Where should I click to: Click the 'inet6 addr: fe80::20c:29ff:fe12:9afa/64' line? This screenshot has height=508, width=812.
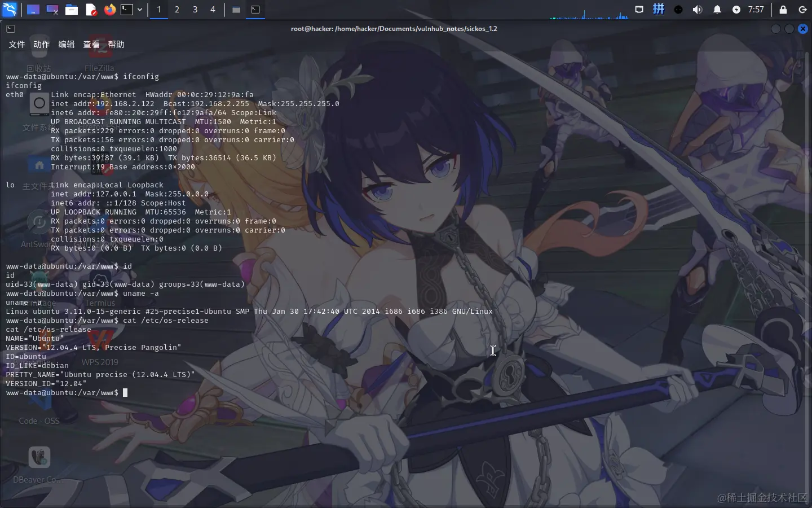click(x=164, y=112)
